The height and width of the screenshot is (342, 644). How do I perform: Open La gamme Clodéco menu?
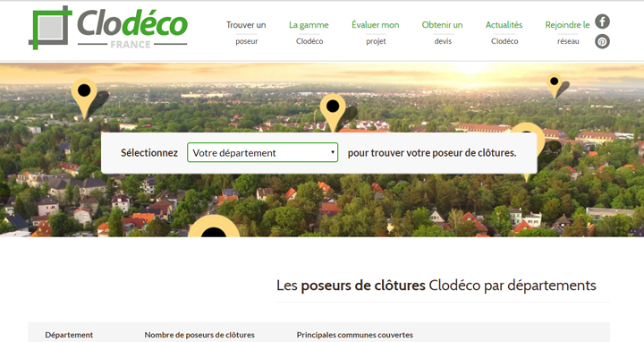(x=309, y=32)
